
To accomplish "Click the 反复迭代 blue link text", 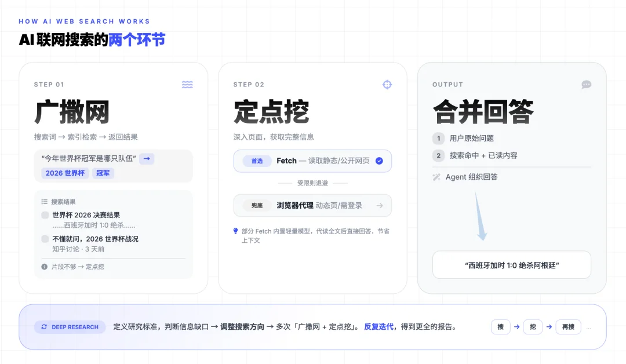I will pyautogui.click(x=378, y=326).
